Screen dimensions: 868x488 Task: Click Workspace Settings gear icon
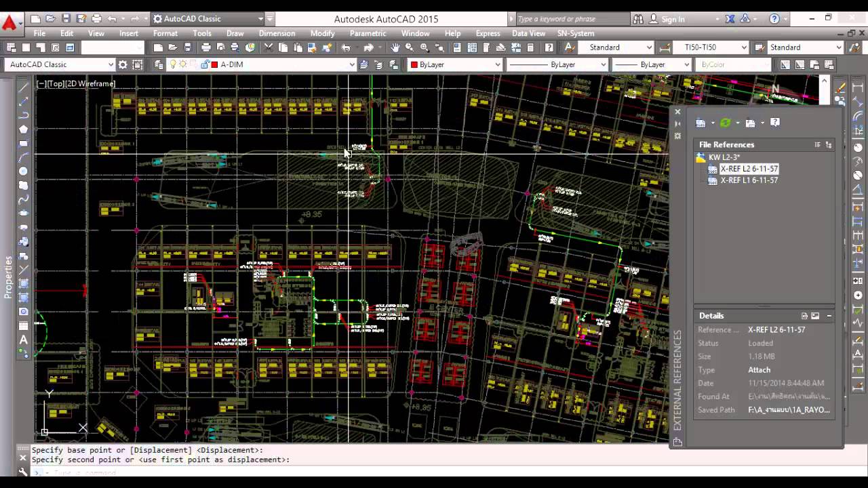tap(123, 64)
